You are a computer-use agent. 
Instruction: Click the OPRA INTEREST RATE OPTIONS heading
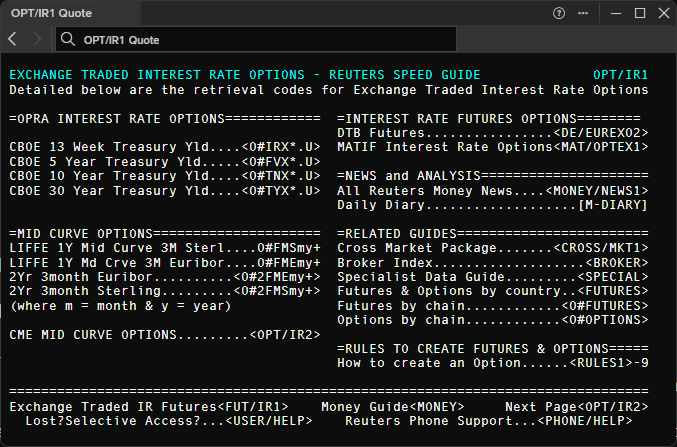(165, 119)
